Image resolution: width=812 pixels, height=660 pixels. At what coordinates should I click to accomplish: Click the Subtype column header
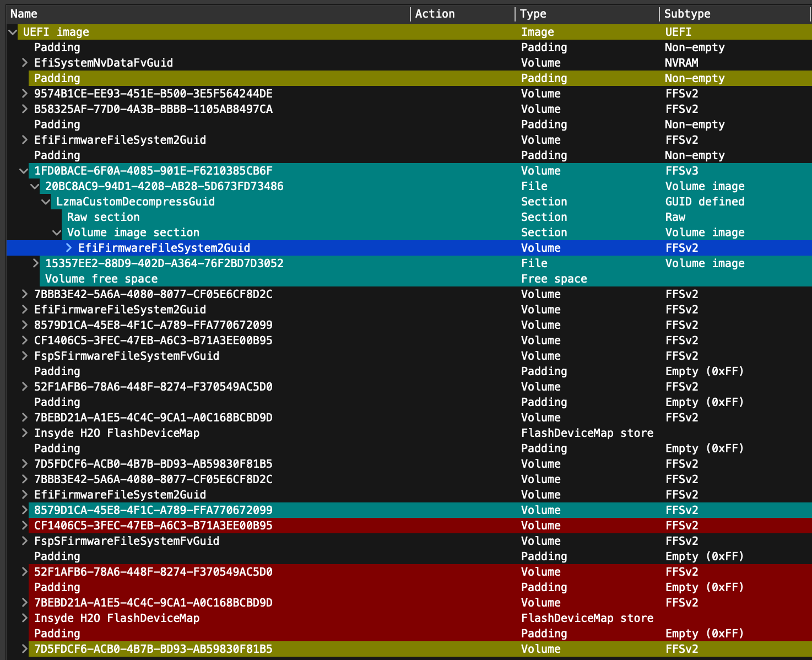(687, 14)
